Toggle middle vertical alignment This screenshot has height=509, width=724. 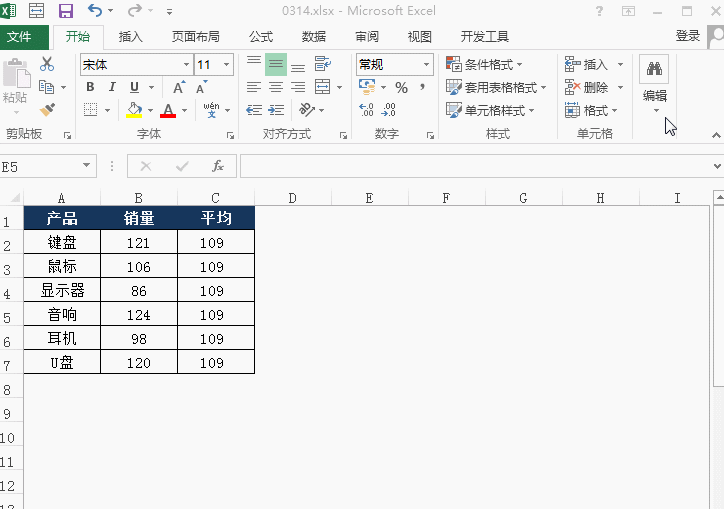[x=276, y=64]
